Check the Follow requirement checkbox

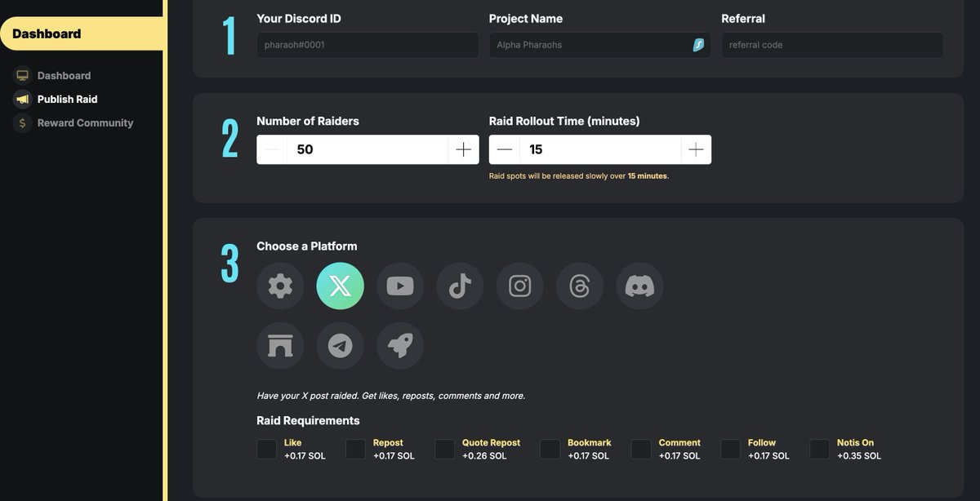tap(729, 449)
